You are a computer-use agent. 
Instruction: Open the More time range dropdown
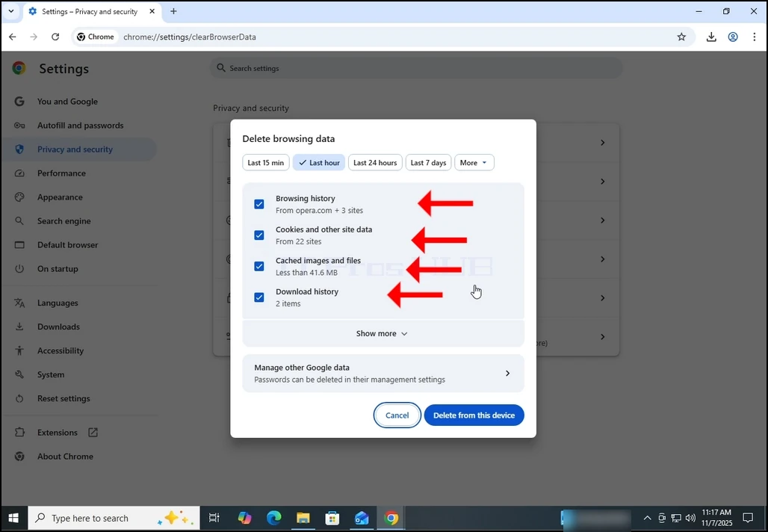point(474,163)
